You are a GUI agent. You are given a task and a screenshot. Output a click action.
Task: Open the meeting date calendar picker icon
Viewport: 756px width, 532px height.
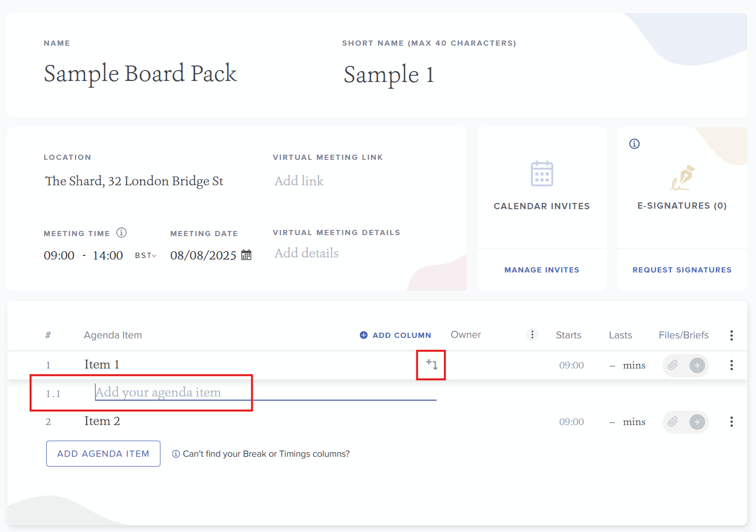pyautogui.click(x=247, y=255)
